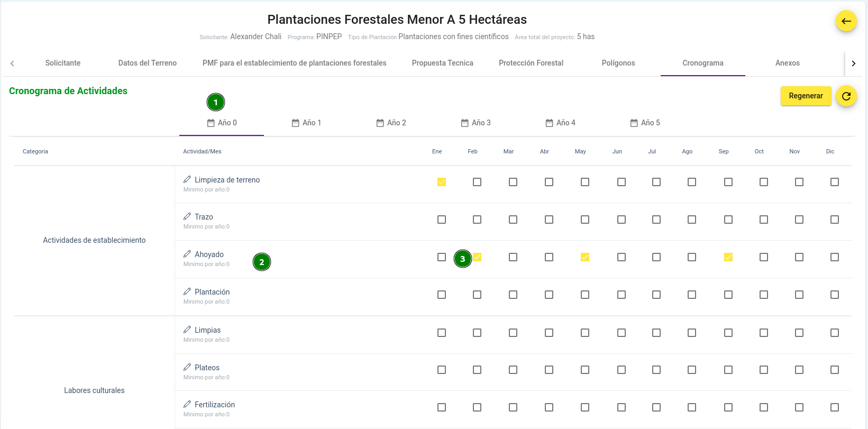Screen dimensions: 868x429
Task: Open the Trazo activity label
Action: pyautogui.click(x=204, y=217)
